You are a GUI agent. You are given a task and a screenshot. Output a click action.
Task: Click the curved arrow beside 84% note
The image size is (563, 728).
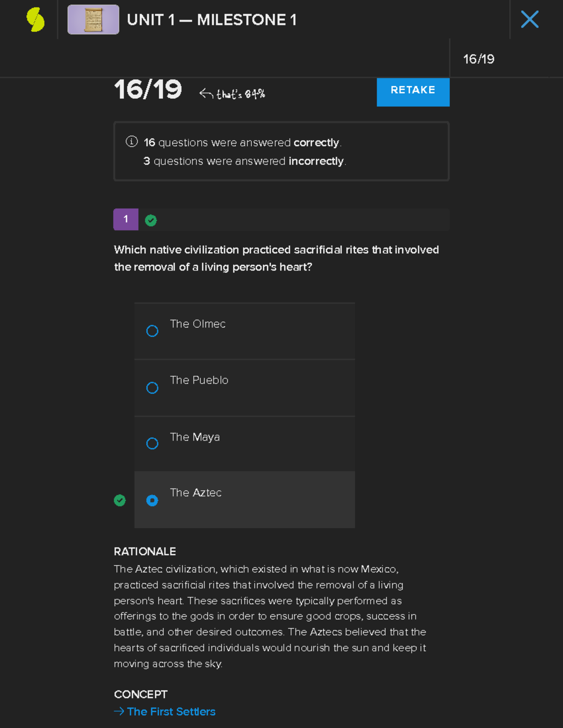click(206, 94)
